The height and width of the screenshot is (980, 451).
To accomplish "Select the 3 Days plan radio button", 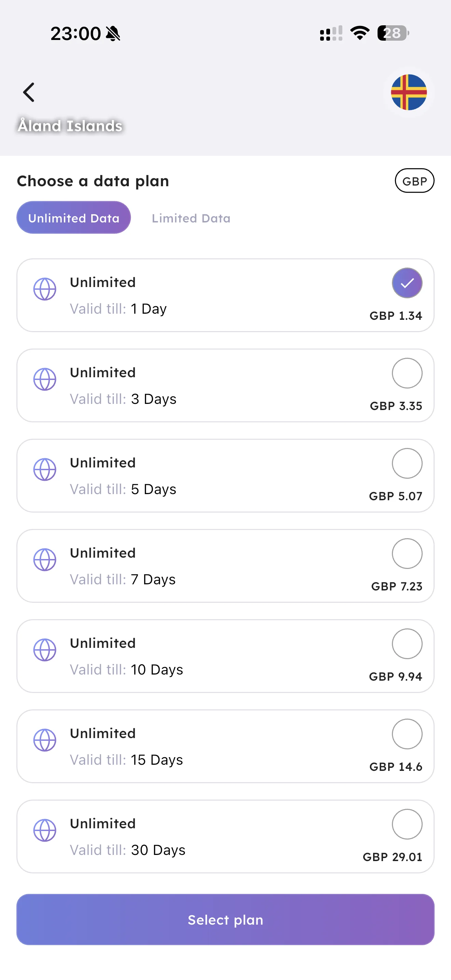I will [407, 373].
